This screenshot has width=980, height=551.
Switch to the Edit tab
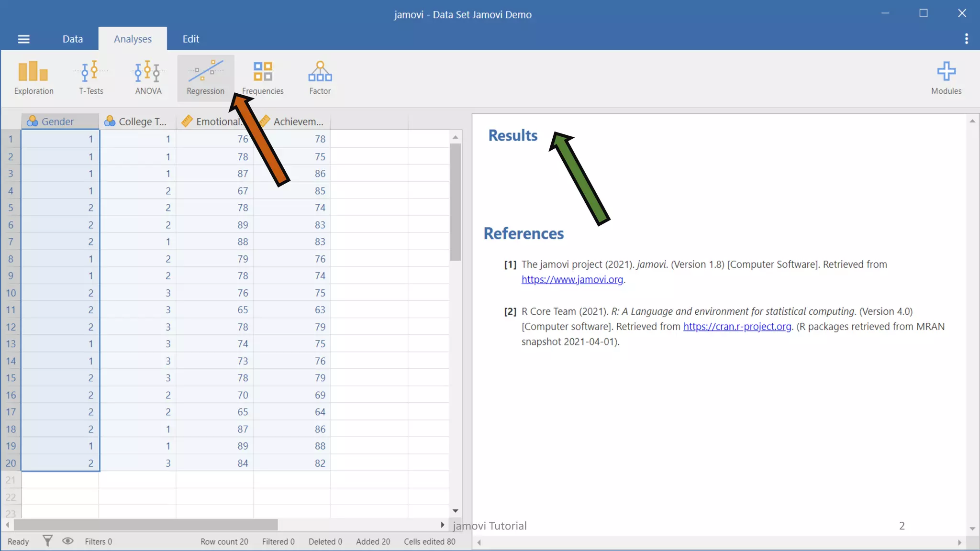point(190,39)
